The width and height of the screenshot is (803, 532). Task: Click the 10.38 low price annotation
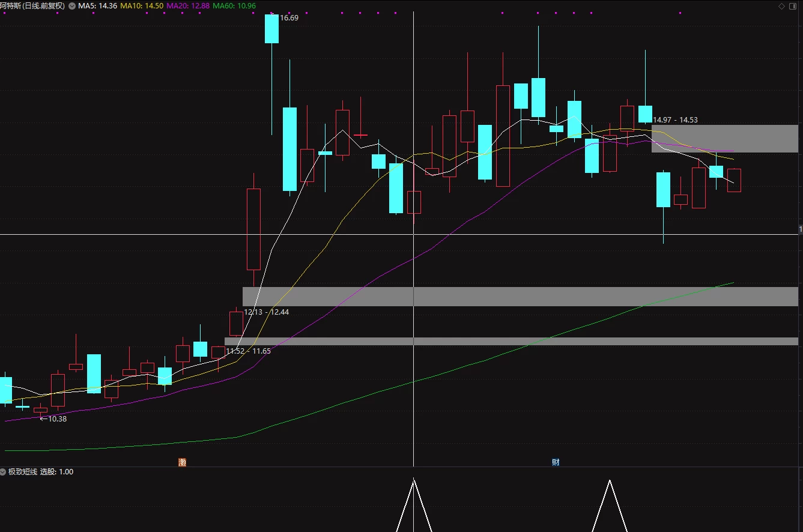(53, 419)
